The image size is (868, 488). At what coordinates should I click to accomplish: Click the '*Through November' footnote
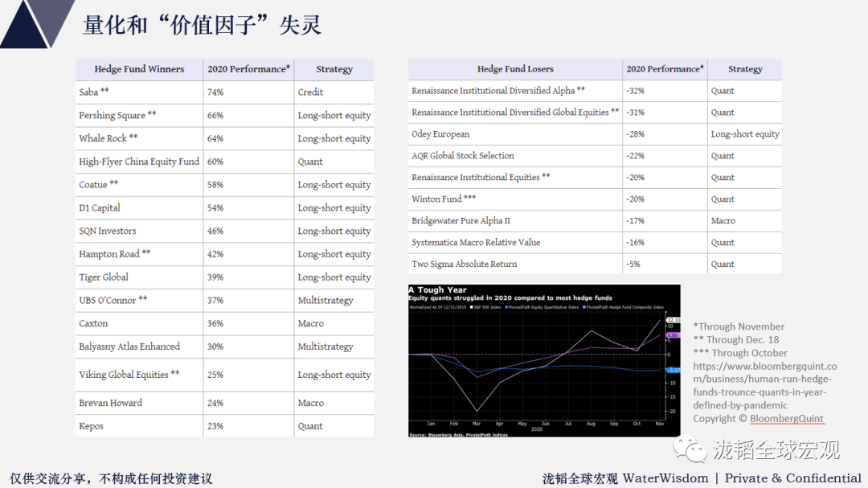(x=739, y=327)
